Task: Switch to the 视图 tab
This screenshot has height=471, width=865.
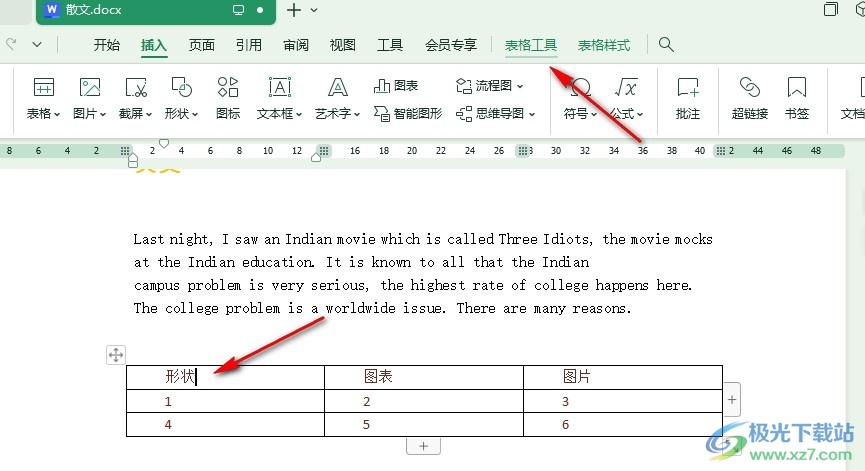Action: 343,45
